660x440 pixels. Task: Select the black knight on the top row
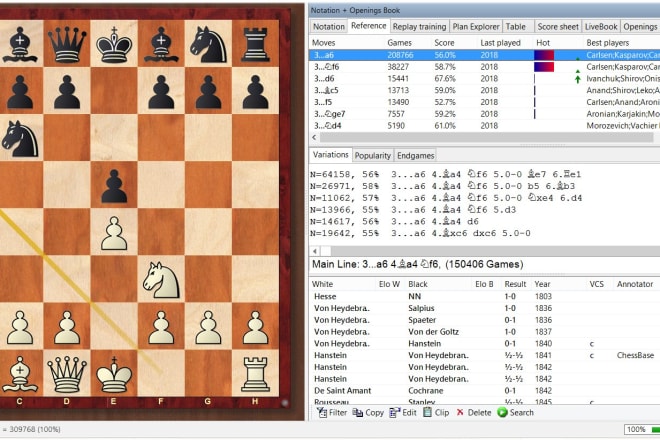point(208,44)
